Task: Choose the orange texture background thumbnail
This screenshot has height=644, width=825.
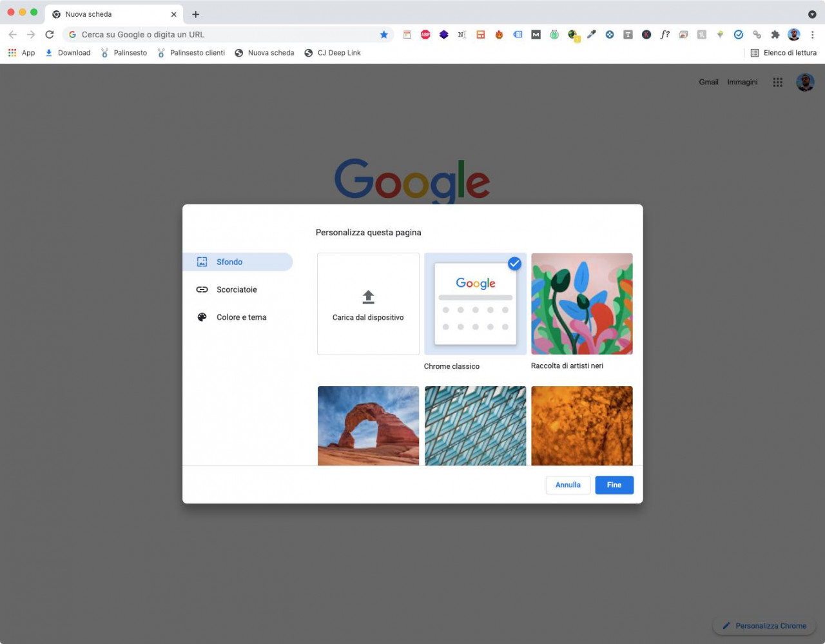Action: point(581,425)
